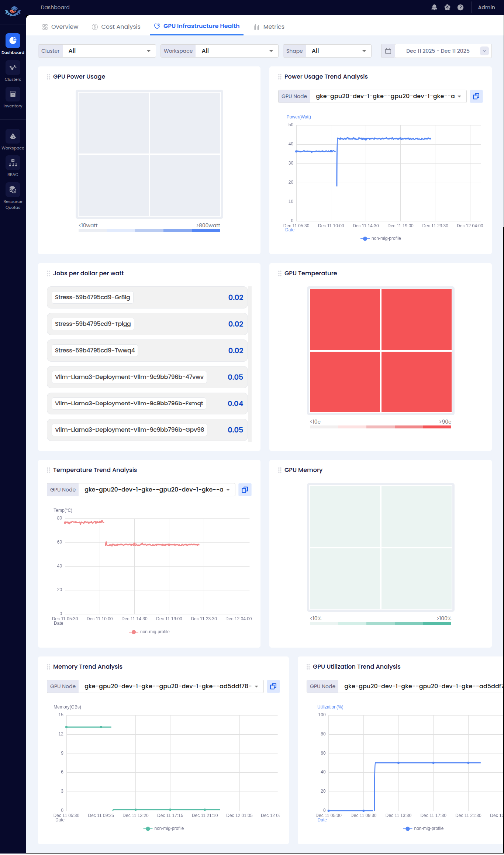Grab the Memory Trend Analysis drag handle
Image resolution: width=504 pixels, height=855 pixels.
coord(48,667)
